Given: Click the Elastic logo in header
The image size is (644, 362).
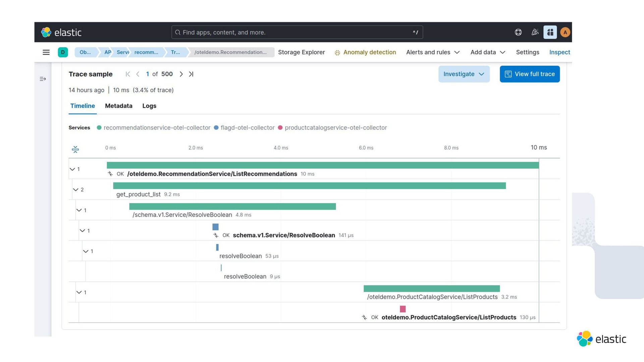Looking at the screenshot, I should click(61, 33).
